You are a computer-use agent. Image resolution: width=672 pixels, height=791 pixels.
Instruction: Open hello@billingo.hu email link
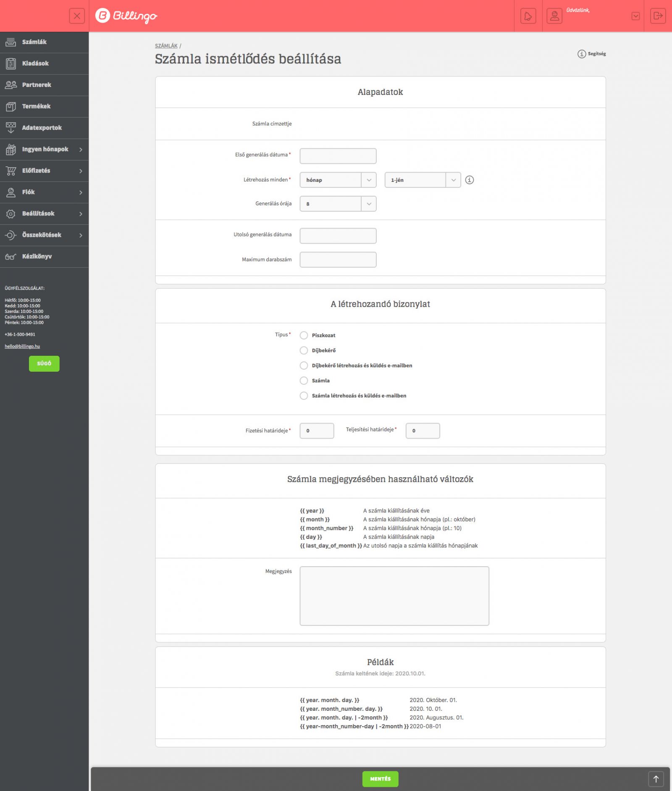[22, 346]
